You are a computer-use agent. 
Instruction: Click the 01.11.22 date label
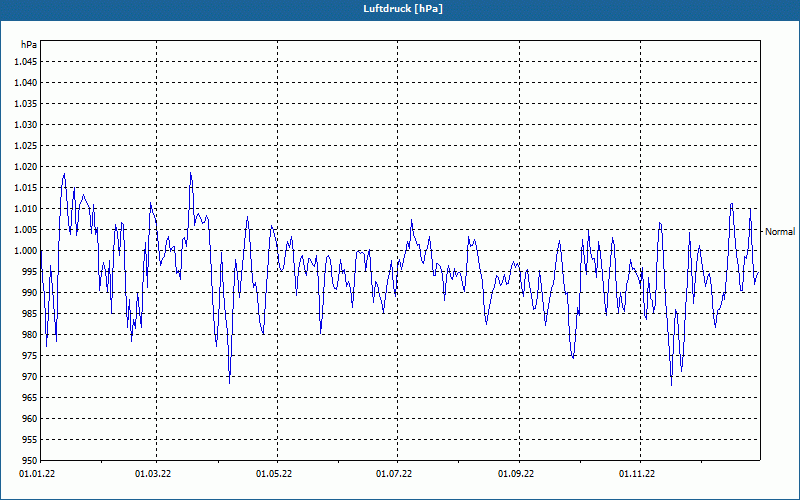point(637,474)
